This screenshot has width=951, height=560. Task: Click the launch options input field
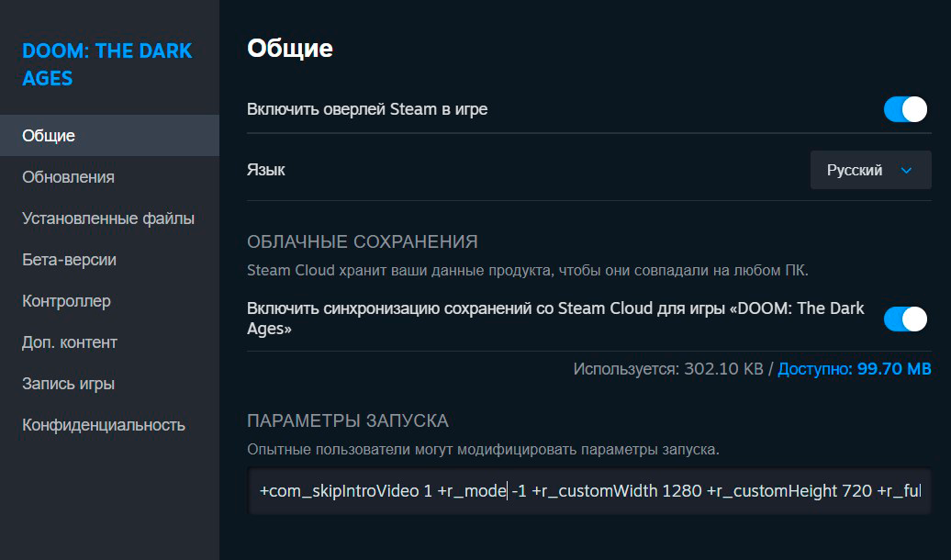589,491
